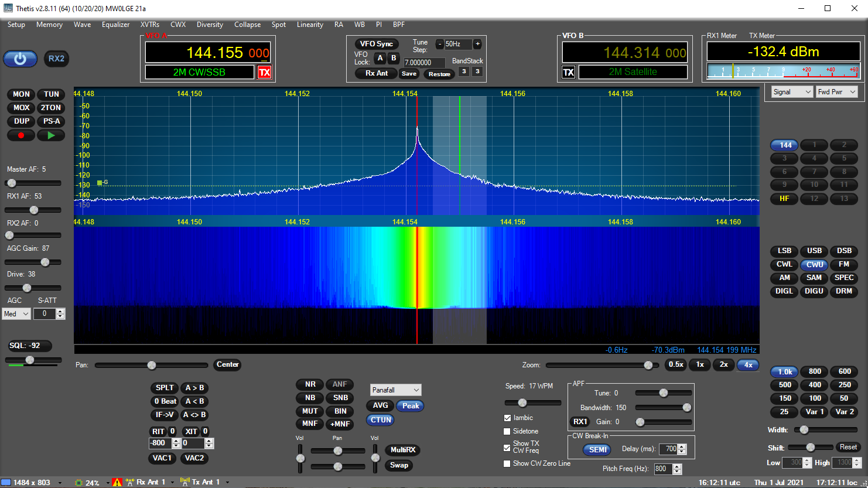Open the Panafall display mode dropdown
Viewport: 868px width, 488px height.
pos(395,390)
